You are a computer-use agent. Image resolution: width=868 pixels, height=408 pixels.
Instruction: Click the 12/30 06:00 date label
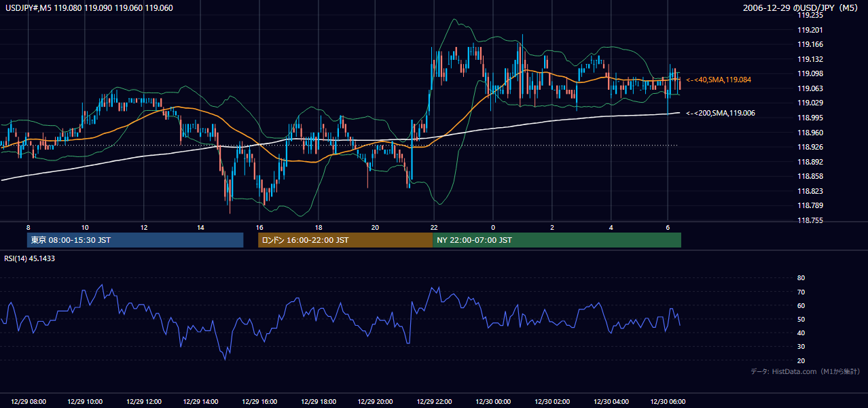pos(668,401)
